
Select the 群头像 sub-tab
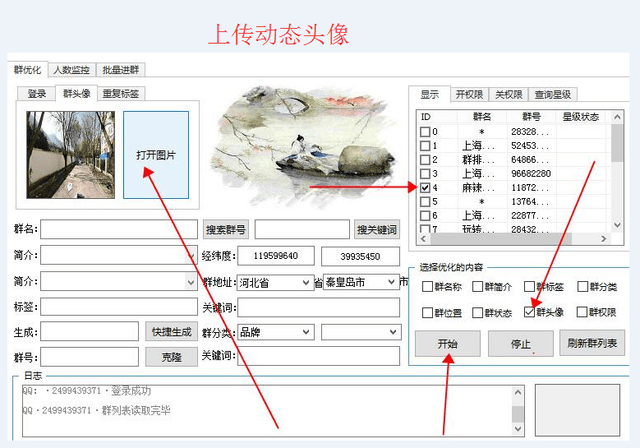click(76, 93)
